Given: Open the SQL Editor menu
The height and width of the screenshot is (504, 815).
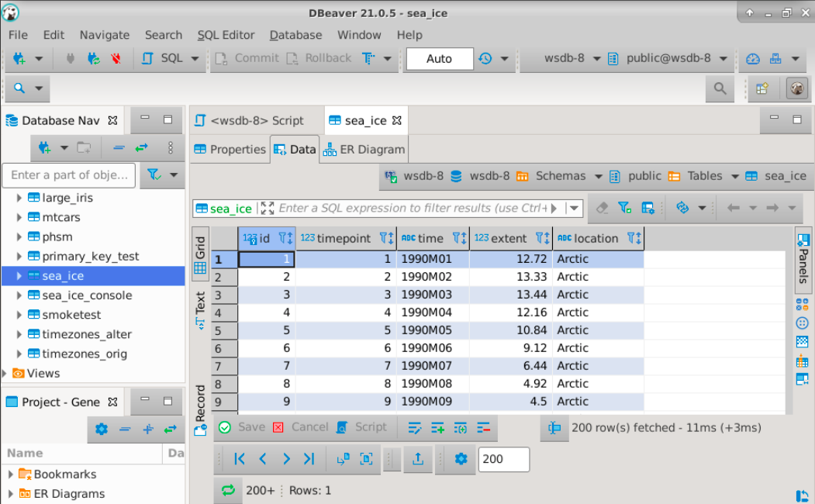Looking at the screenshot, I should pyautogui.click(x=226, y=35).
